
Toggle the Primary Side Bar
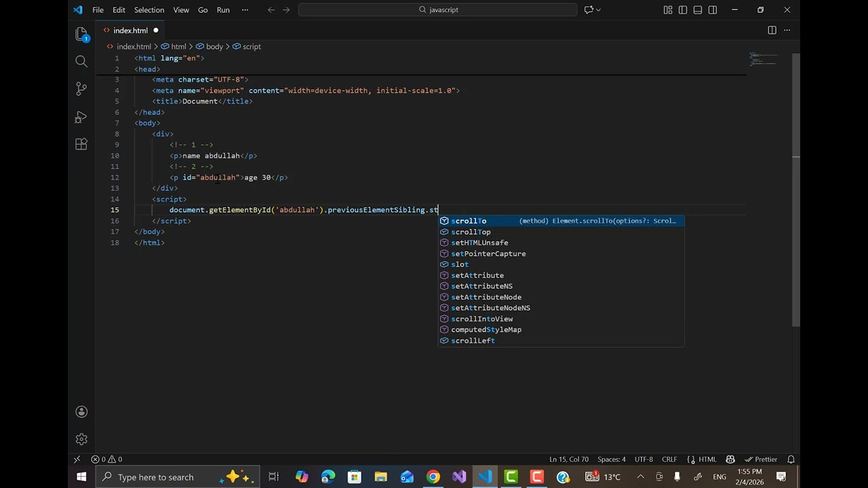683,9
